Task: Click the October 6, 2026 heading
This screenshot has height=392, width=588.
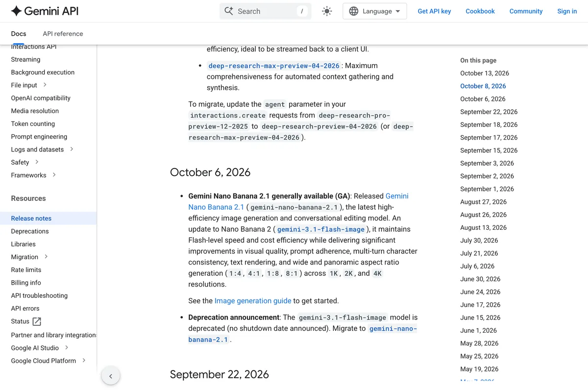Action: [x=210, y=172]
